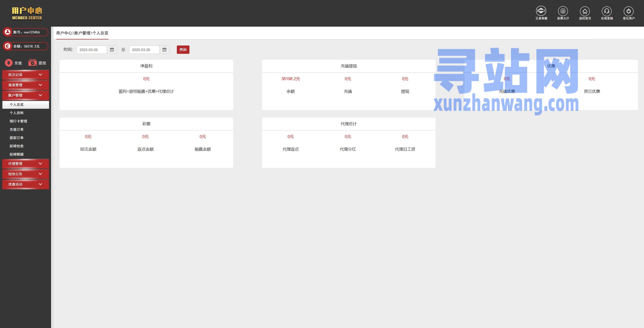This screenshot has width=644, height=328.
Task: Click the 用户中心 MEMBER CENTER logo
Action: (x=27, y=13)
